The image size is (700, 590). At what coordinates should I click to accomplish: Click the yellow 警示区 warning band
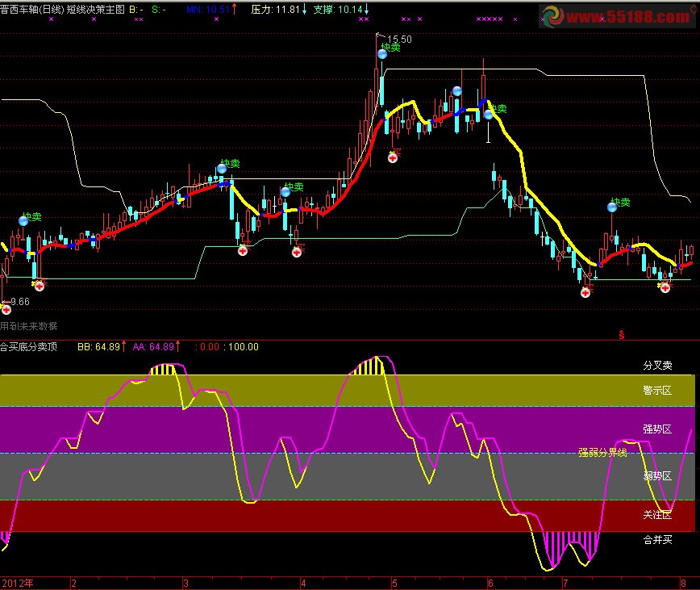348,391
